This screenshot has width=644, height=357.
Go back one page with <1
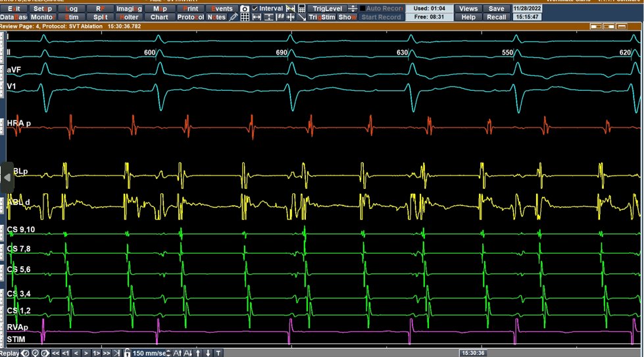(x=66, y=353)
